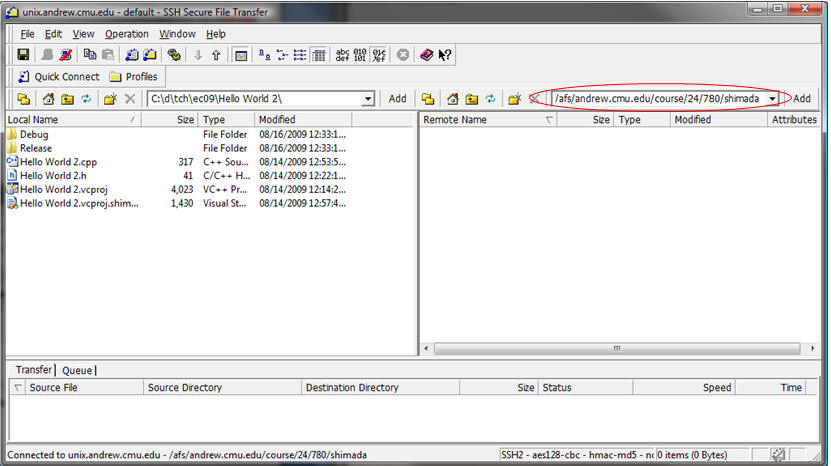Image resolution: width=831 pixels, height=466 pixels.
Task: Toggle the local view pane toolbar button
Action: (x=241, y=55)
